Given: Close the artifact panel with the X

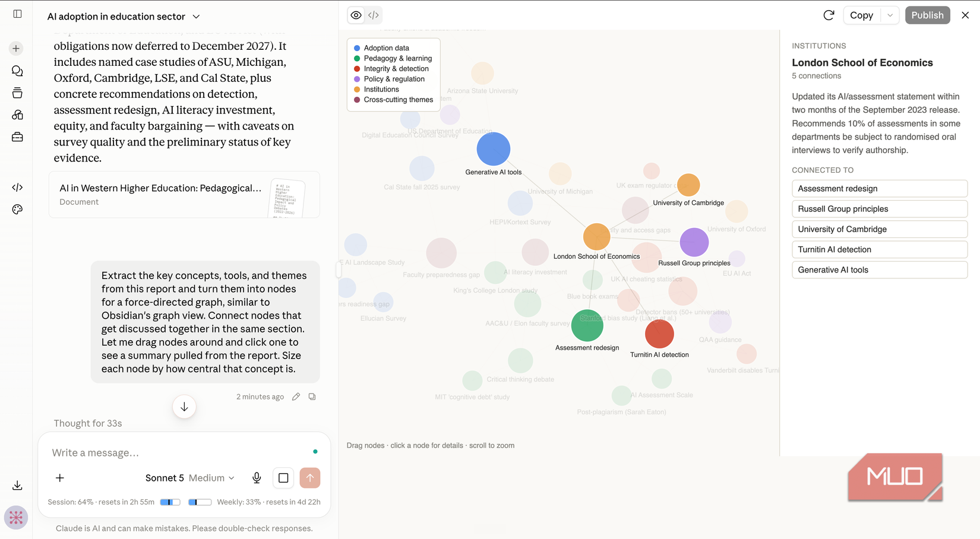Looking at the screenshot, I should click(x=965, y=15).
